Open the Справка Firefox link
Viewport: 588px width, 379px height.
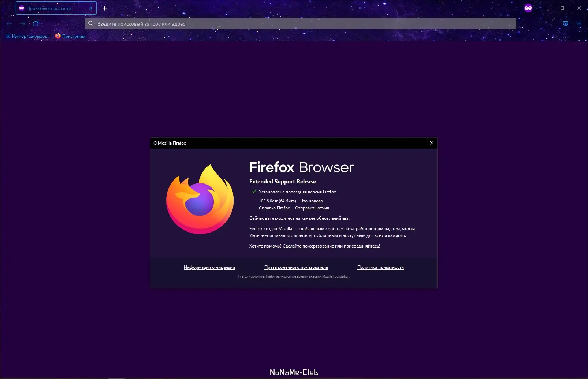[274, 208]
